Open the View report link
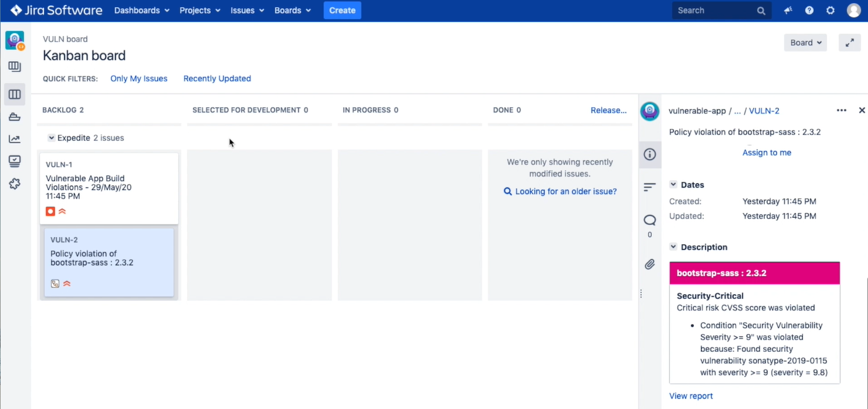The height and width of the screenshot is (409, 868). pos(691,396)
